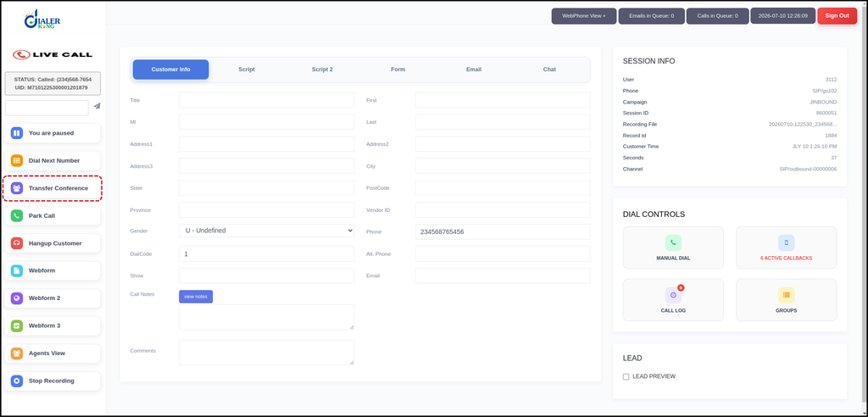Click the Sign Out button
The width and height of the screenshot is (868, 417).
click(837, 16)
